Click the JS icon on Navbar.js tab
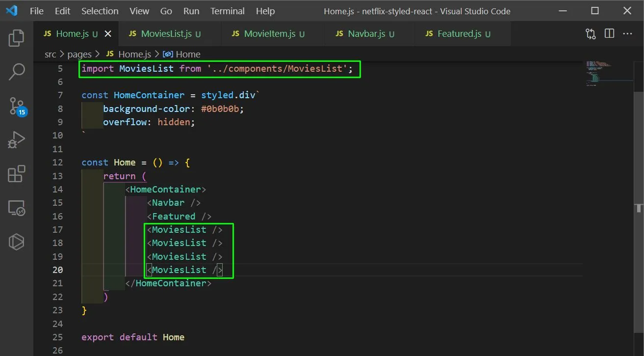This screenshot has height=356, width=644. (x=339, y=34)
